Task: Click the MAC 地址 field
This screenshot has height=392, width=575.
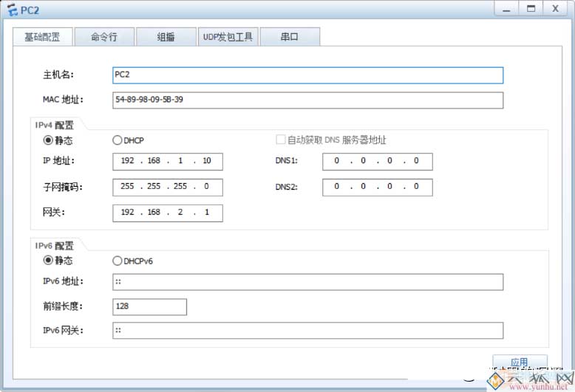Action: (307, 100)
